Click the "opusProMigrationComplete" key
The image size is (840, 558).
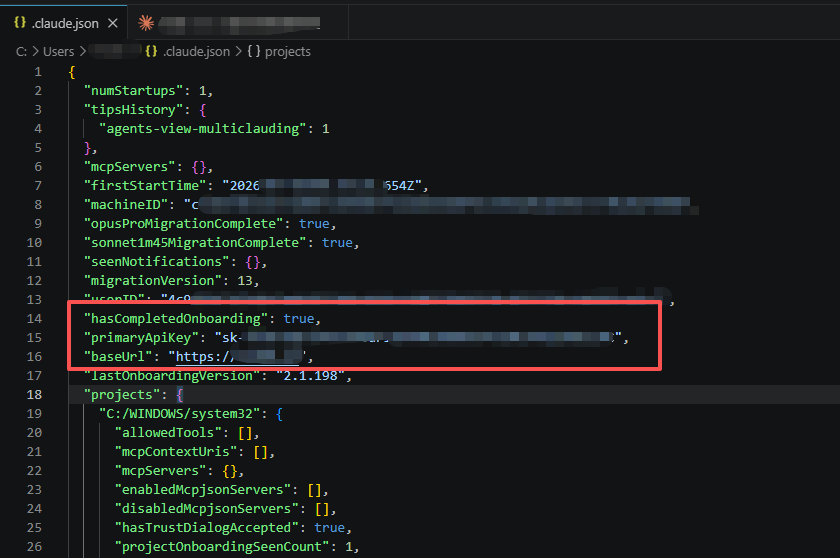(x=183, y=224)
